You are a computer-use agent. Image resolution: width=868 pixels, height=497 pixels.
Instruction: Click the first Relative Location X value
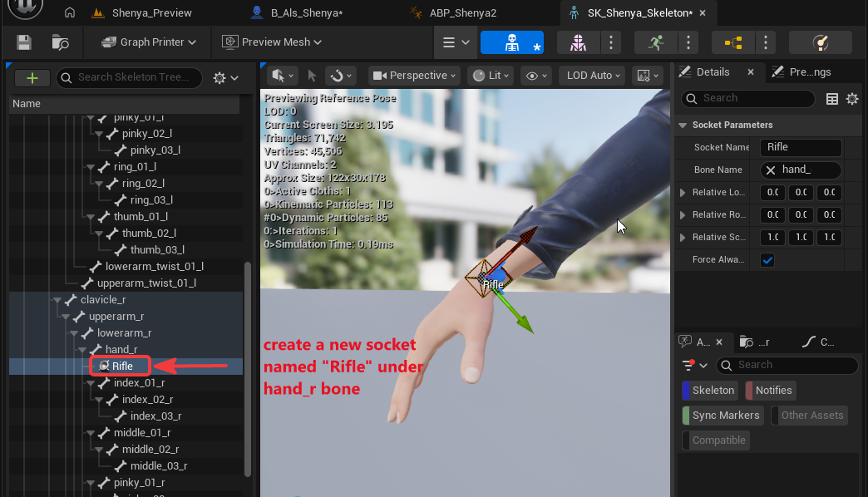(x=772, y=193)
